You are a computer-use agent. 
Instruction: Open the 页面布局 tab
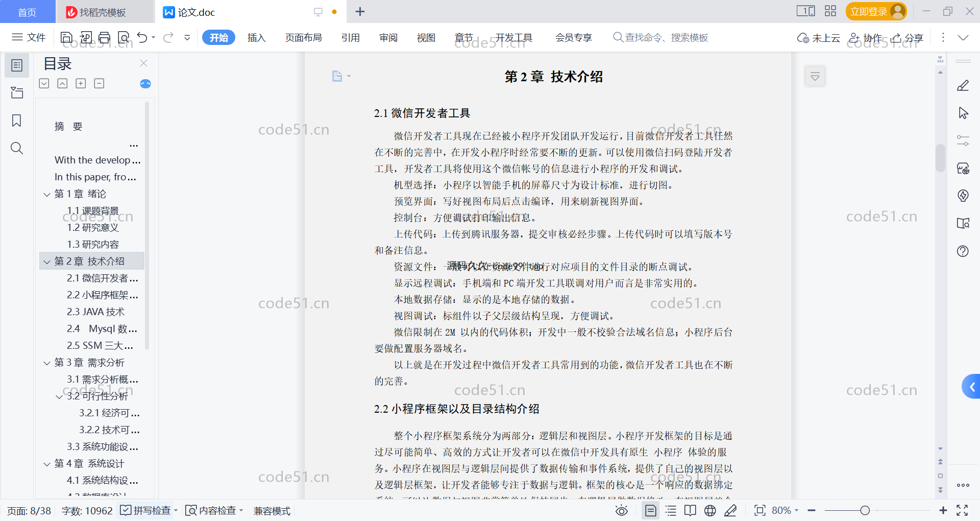coord(303,37)
